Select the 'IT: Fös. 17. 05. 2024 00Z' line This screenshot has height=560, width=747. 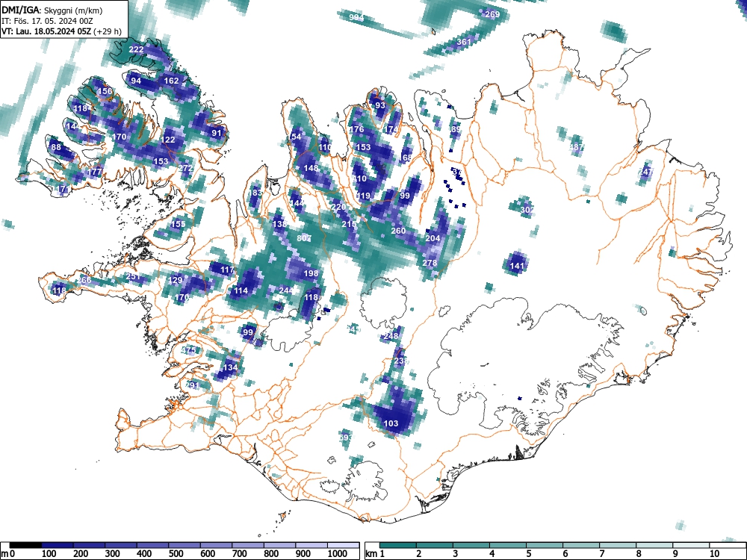click(47, 22)
